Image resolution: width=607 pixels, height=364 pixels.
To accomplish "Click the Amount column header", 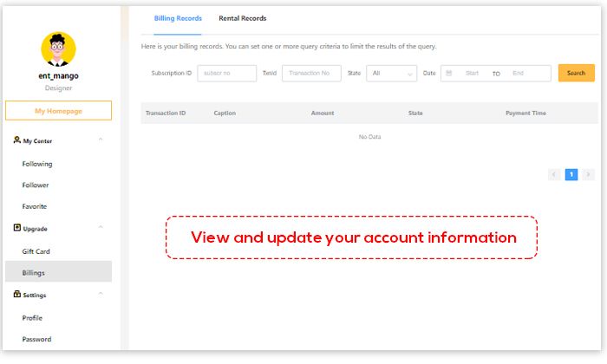I will click(x=323, y=114).
